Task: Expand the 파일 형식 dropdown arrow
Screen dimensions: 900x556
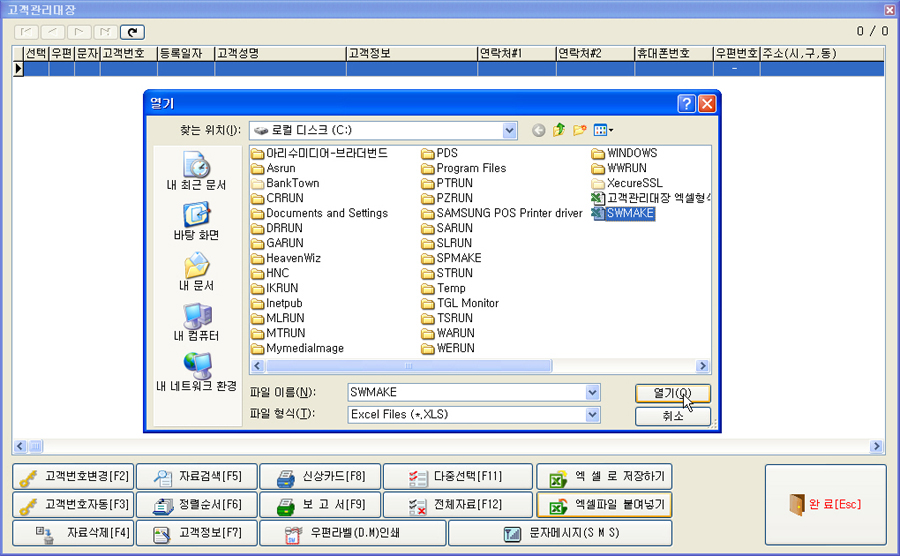Action: coord(592,414)
